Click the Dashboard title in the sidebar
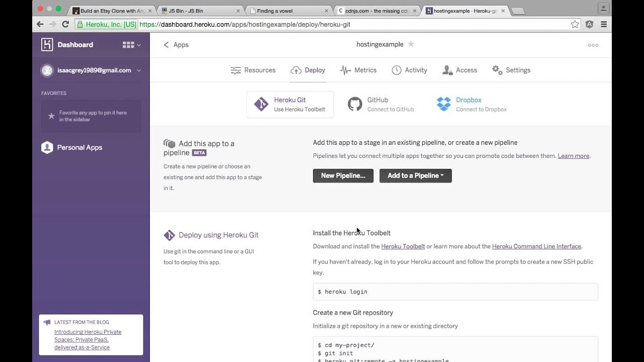 coord(75,45)
